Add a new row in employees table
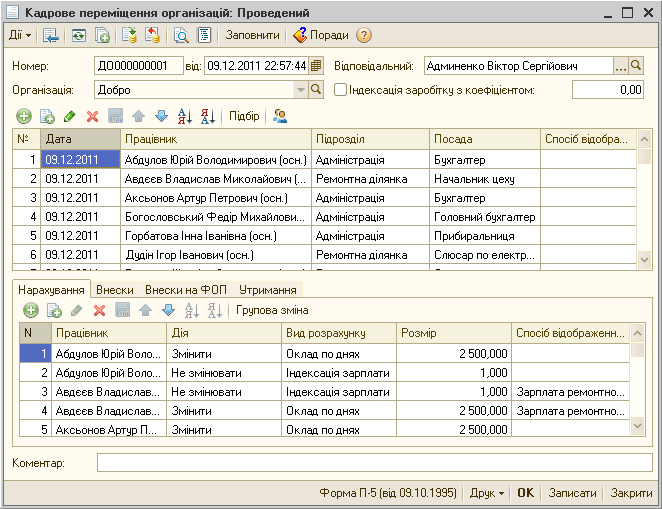Screen dimensions: 662x509 (x=24, y=116)
